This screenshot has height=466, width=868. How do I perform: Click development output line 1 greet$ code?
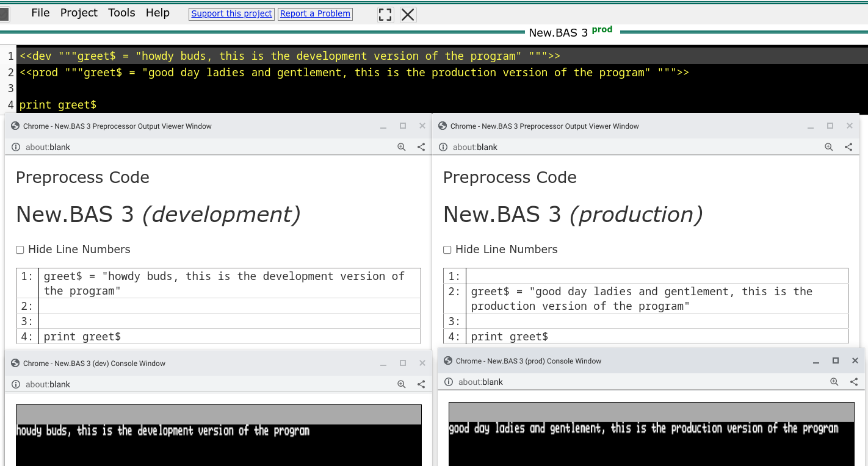[x=230, y=283]
